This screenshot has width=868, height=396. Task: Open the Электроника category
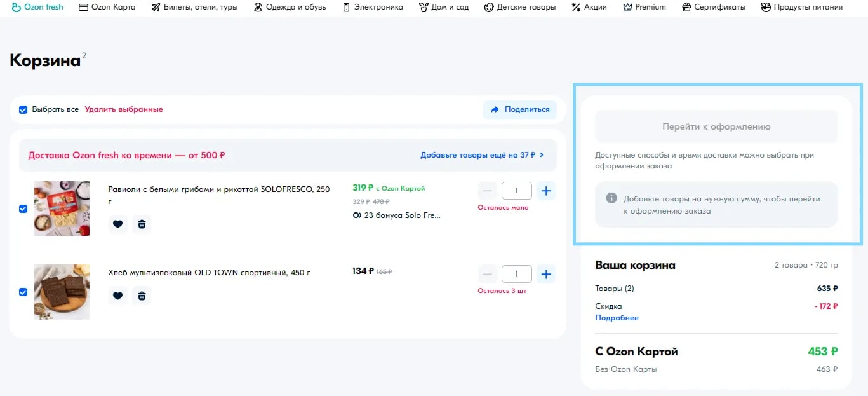373,7
